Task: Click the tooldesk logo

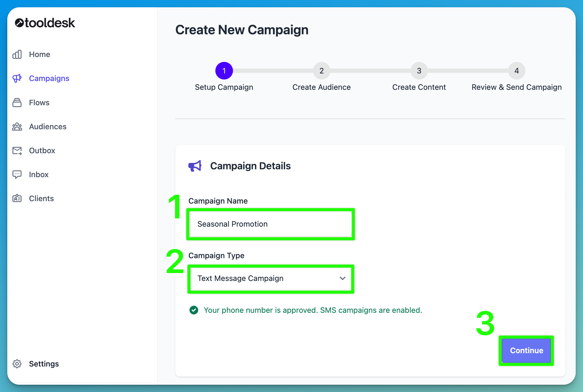Action: pyautogui.click(x=45, y=23)
